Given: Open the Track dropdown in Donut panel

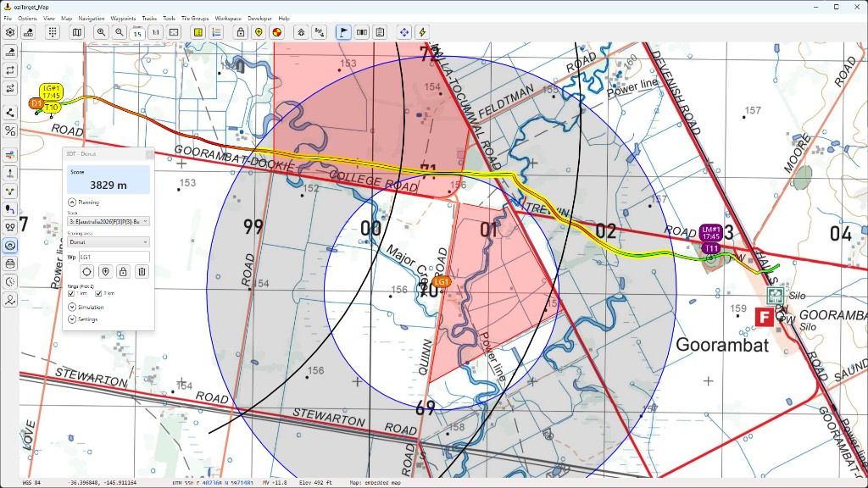Looking at the screenshot, I should [108, 221].
